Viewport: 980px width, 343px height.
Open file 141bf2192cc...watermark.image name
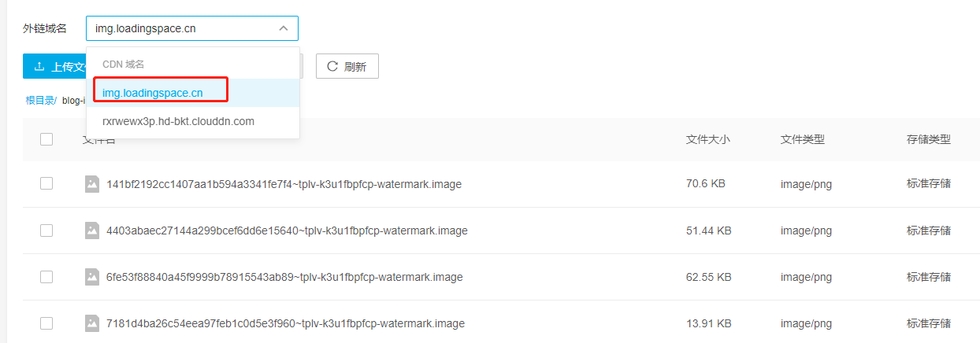pos(284,185)
